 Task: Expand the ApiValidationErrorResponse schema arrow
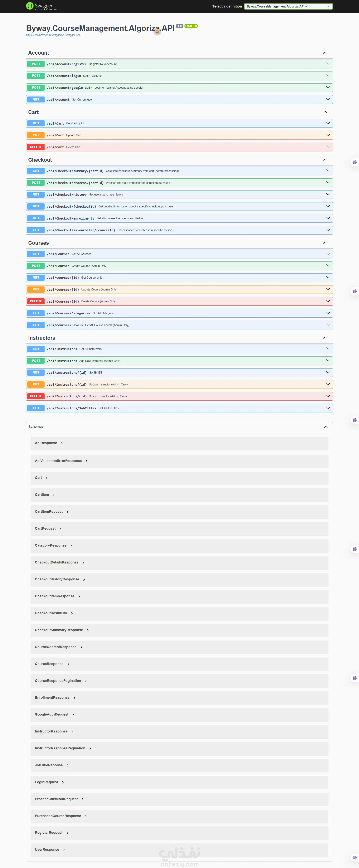coord(87,461)
